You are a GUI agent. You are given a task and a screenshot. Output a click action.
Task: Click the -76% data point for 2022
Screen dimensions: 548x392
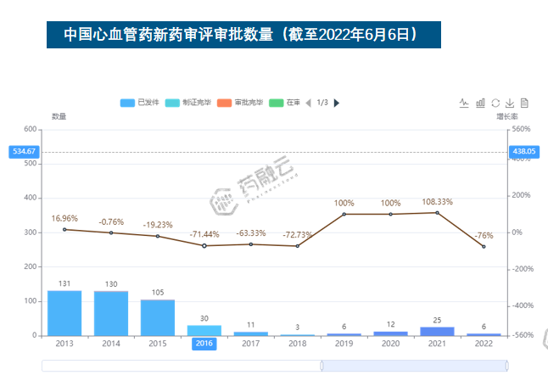pos(484,247)
